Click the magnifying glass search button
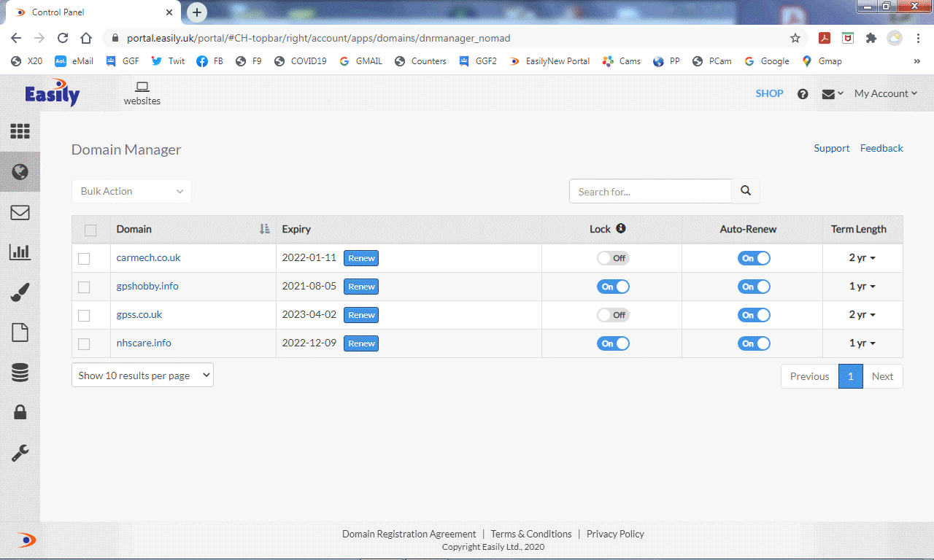This screenshot has height=560, width=934. click(x=745, y=191)
